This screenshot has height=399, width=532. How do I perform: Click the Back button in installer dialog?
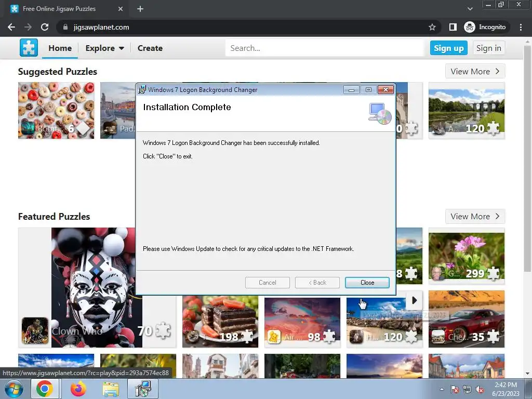tap(317, 283)
